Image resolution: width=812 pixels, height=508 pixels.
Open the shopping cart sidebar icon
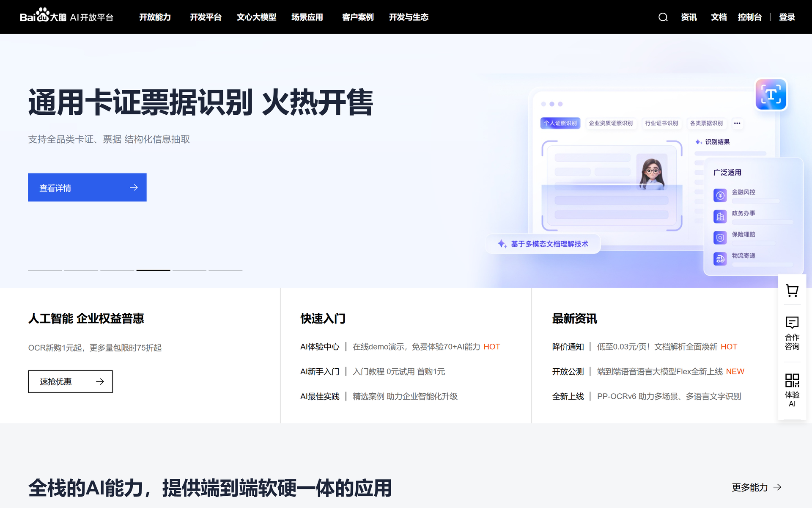click(792, 290)
